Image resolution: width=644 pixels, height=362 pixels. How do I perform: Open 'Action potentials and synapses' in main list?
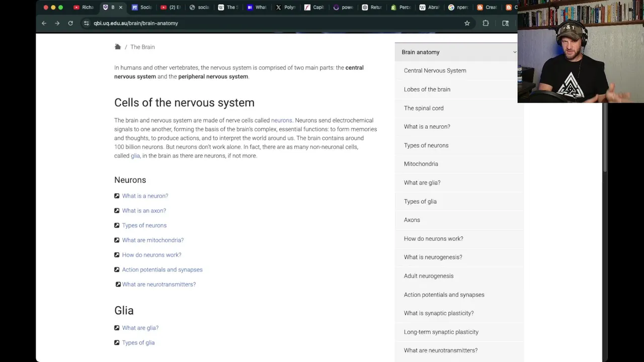(x=162, y=270)
